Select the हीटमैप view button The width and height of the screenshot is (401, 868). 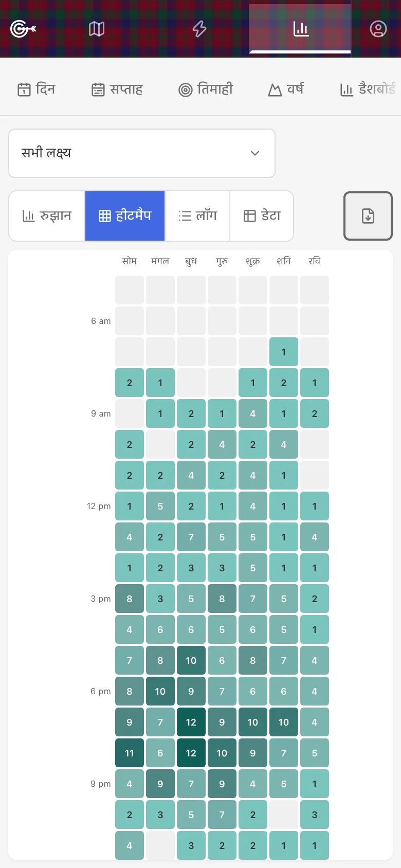coord(125,216)
